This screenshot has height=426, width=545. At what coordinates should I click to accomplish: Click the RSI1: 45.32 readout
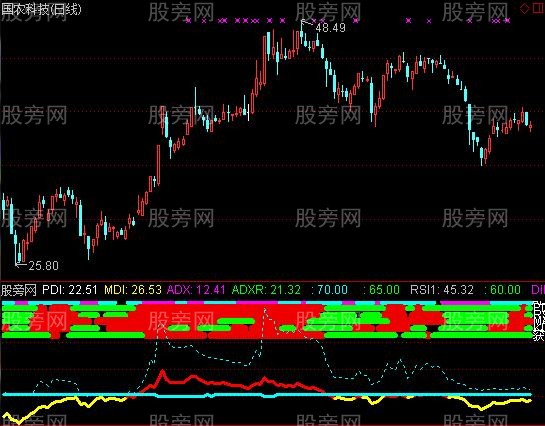coord(442,289)
